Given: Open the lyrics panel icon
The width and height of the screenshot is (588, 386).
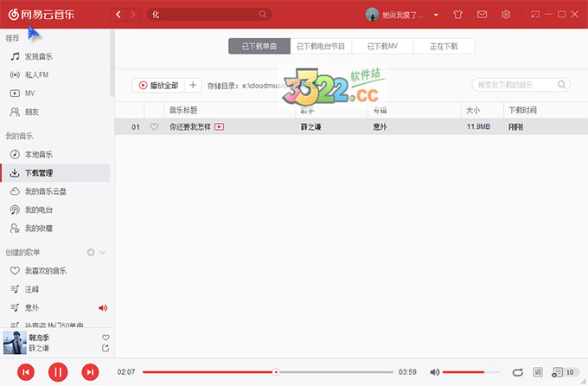Looking at the screenshot, I should tap(538, 372).
